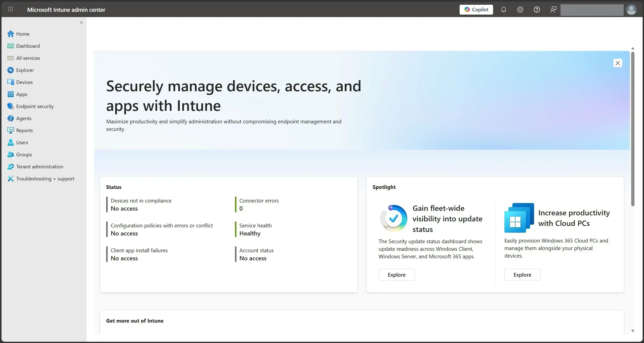Explore the Cloud PCs spotlight
Image resolution: width=644 pixels, height=343 pixels.
[522, 275]
